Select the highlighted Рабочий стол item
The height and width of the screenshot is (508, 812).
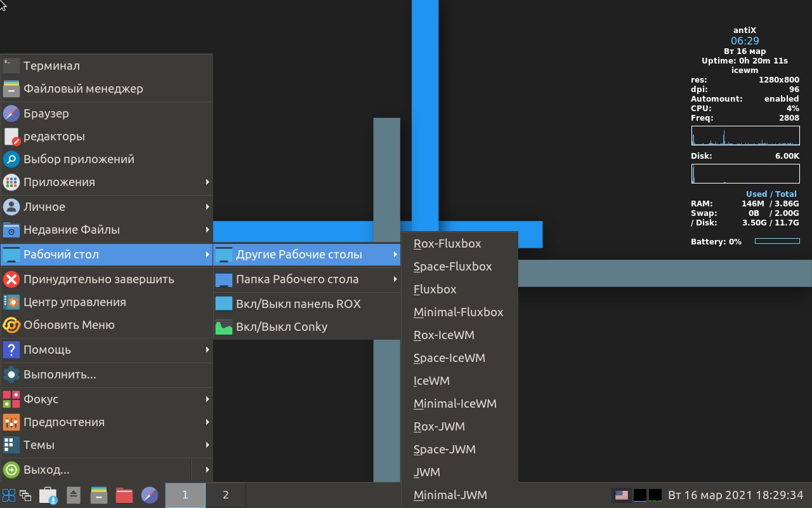point(107,255)
